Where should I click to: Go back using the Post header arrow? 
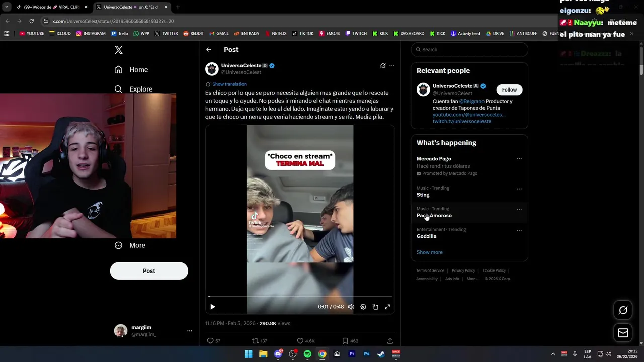coord(209,50)
